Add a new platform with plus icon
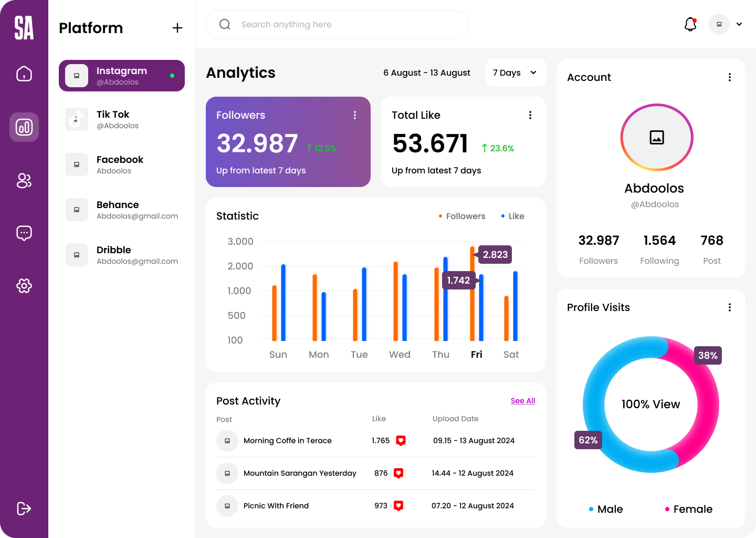The width and height of the screenshot is (756, 538). pos(177,28)
